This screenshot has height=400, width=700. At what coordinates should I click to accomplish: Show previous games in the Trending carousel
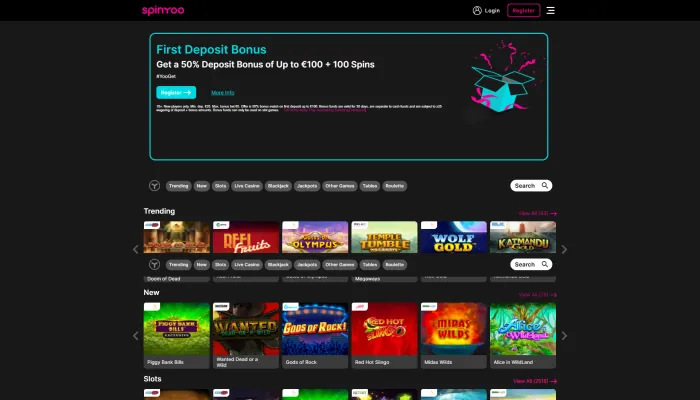(136, 250)
